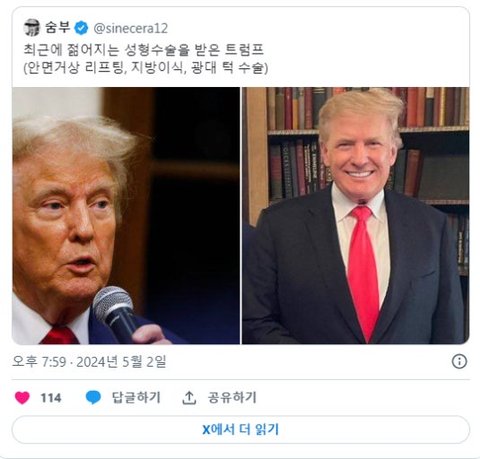Click the X에서 더 읽기 button
The image size is (480, 459).
tap(240, 429)
